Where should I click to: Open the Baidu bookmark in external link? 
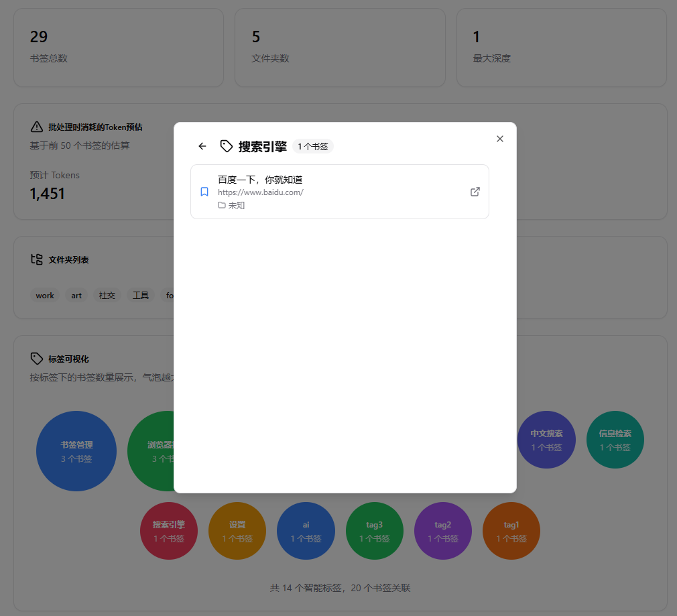475,192
